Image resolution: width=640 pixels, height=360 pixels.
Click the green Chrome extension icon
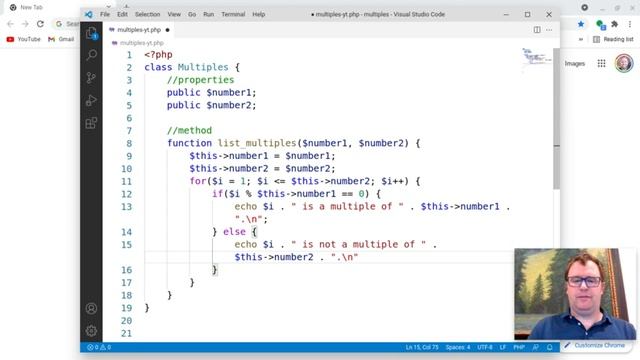600,24
